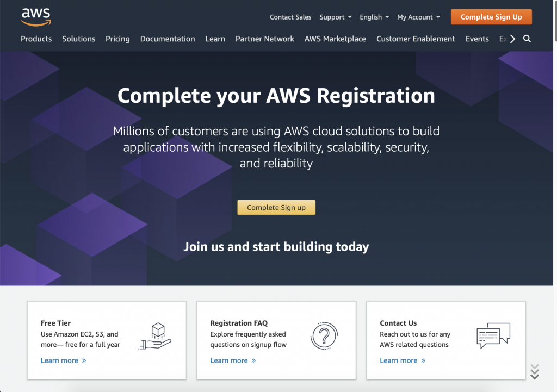Expand the My Account menu

point(418,17)
